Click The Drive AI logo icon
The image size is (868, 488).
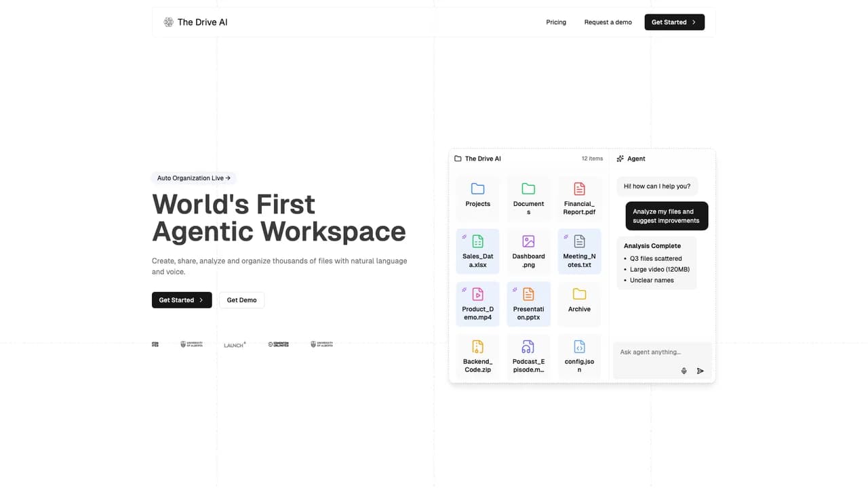[x=168, y=22]
